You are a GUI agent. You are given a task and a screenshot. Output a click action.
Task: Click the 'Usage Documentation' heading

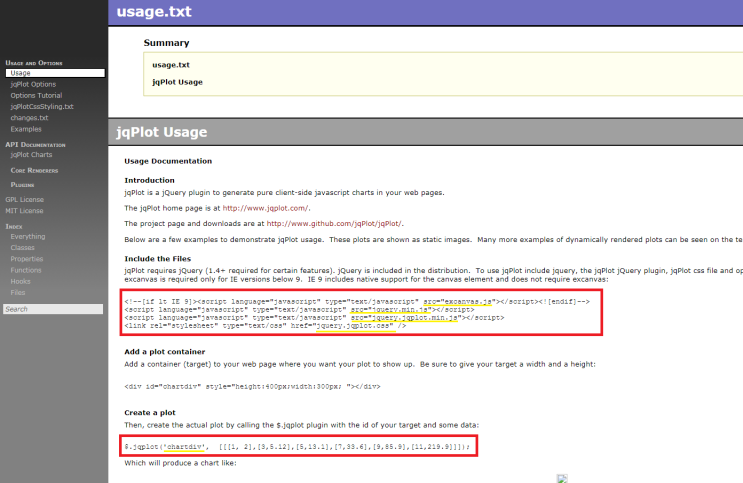click(x=168, y=161)
